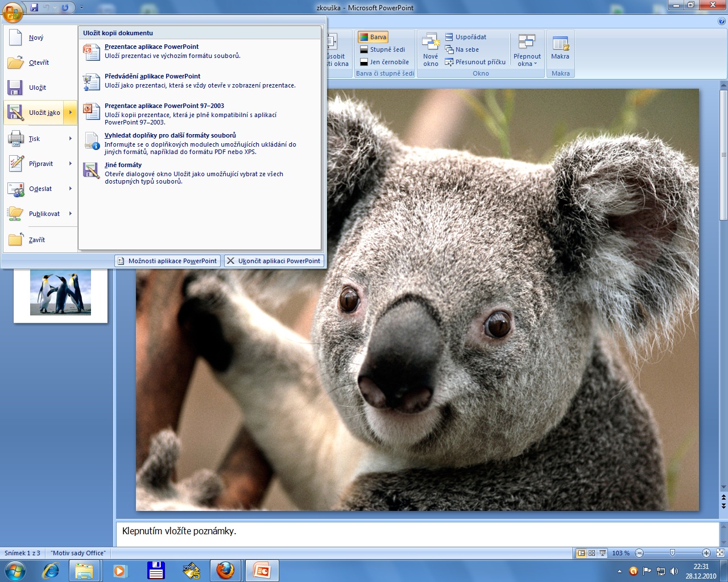Image resolution: width=728 pixels, height=582 pixels.
Task: Fit slide to current window icon
Action: 720,553
